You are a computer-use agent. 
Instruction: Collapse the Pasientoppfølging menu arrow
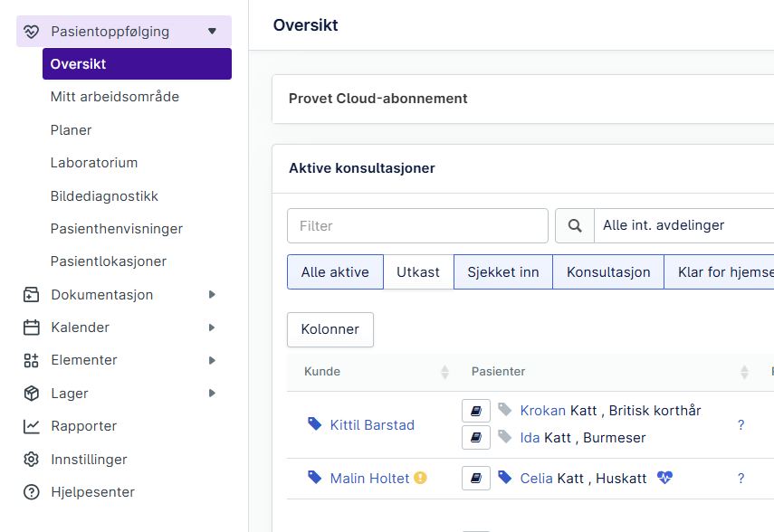point(212,32)
